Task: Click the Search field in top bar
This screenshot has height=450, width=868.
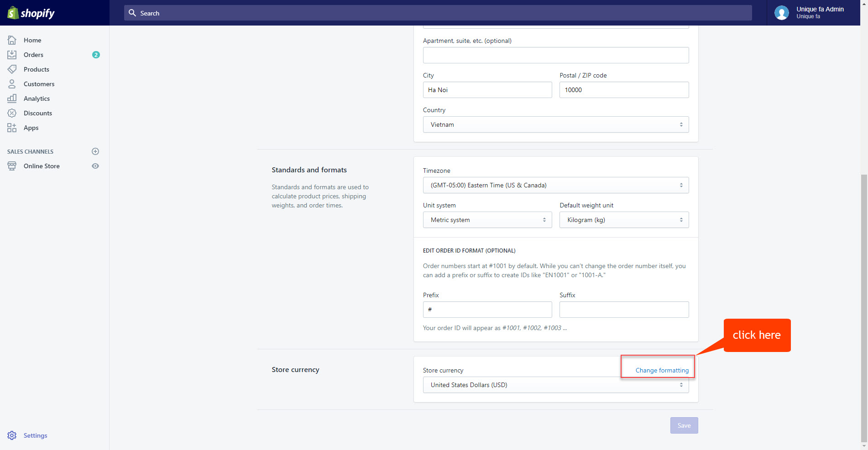Action: click(438, 13)
